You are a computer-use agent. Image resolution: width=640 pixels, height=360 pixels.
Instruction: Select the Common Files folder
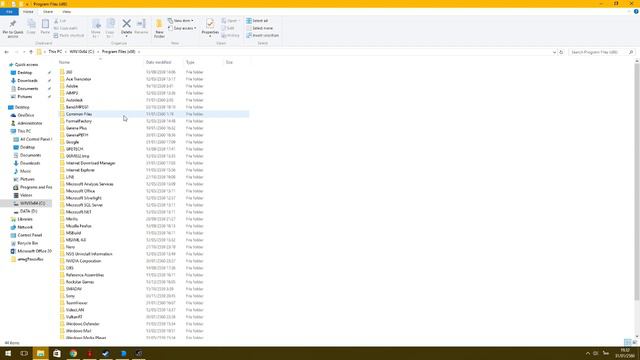[154, 114]
